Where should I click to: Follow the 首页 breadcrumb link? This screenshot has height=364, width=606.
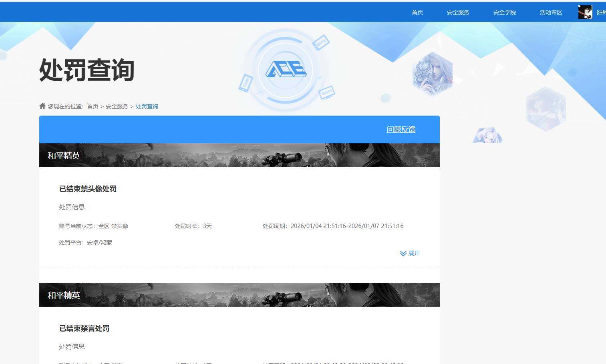(x=93, y=106)
